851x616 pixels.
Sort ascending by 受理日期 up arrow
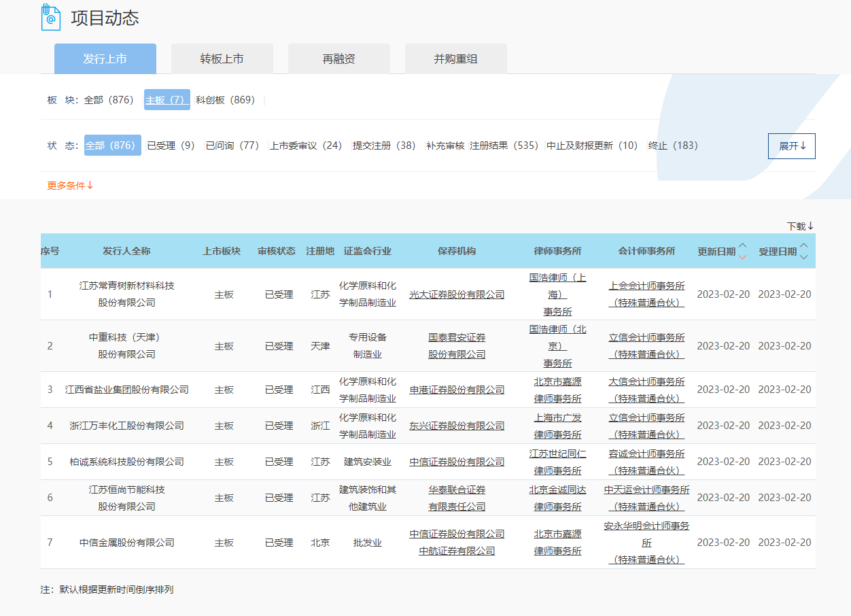[x=804, y=246]
